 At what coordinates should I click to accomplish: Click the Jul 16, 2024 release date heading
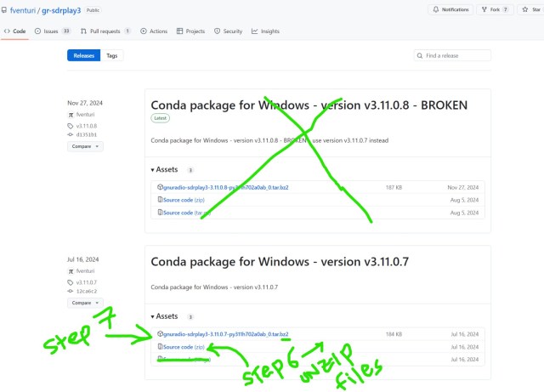(x=83, y=259)
